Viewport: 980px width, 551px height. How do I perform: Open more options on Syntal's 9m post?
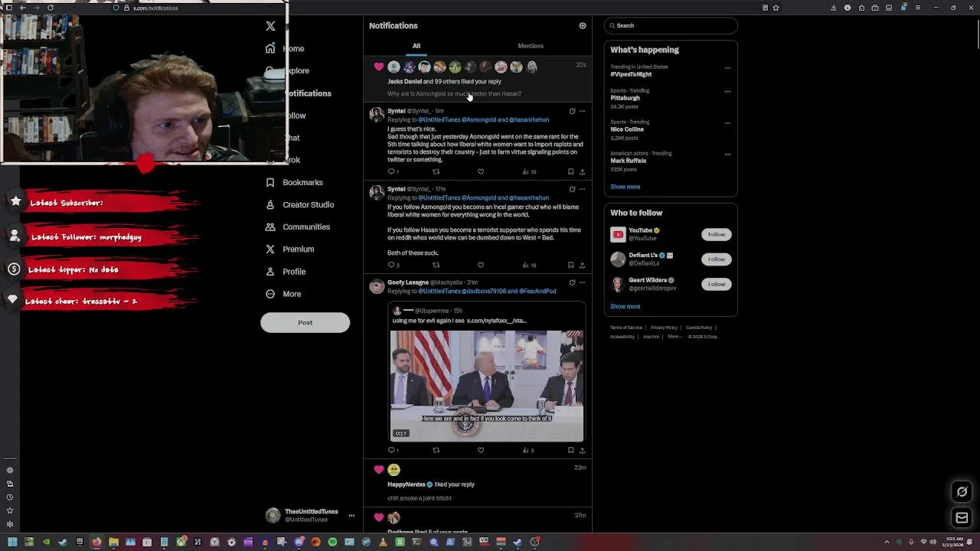coord(582,111)
